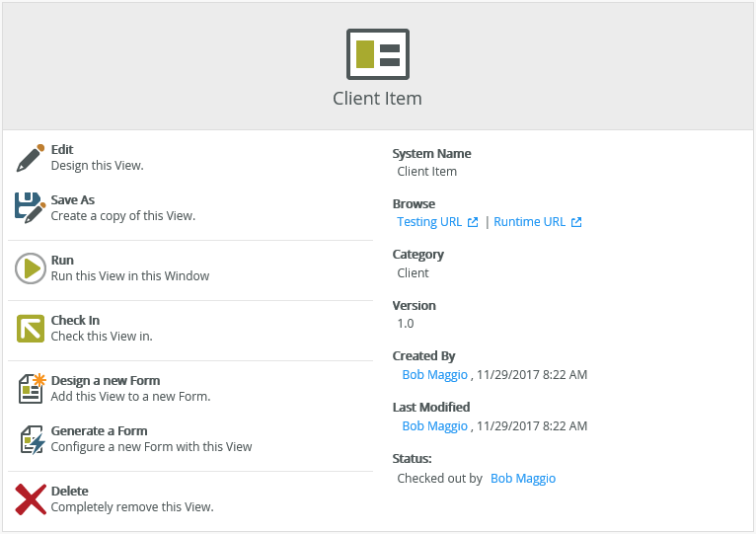The image size is (756, 534).
Task: Open Bob Maggio under Last Modified
Action: pyautogui.click(x=434, y=426)
